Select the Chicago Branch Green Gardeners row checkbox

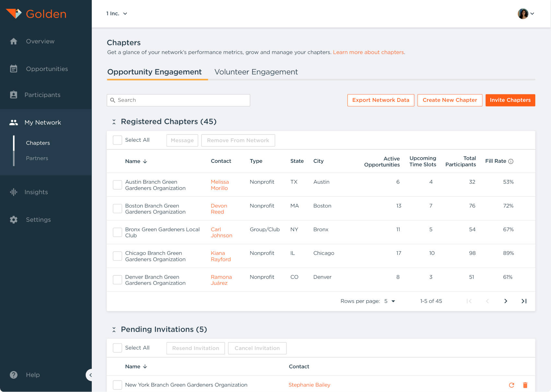pyautogui.click(x=117, y=256)
